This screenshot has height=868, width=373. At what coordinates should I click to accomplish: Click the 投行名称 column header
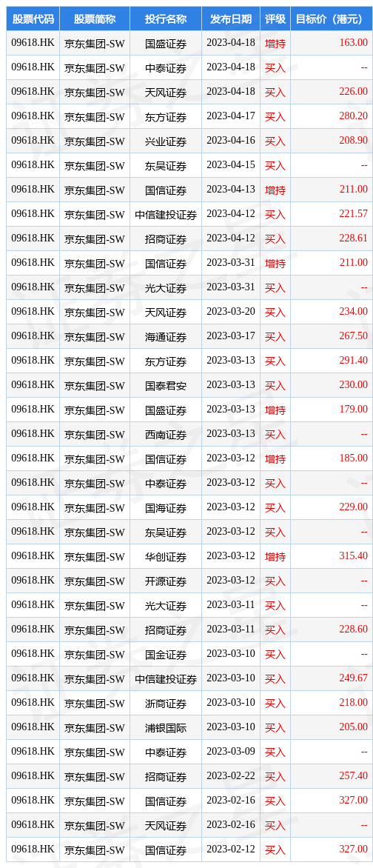[166, 19]
